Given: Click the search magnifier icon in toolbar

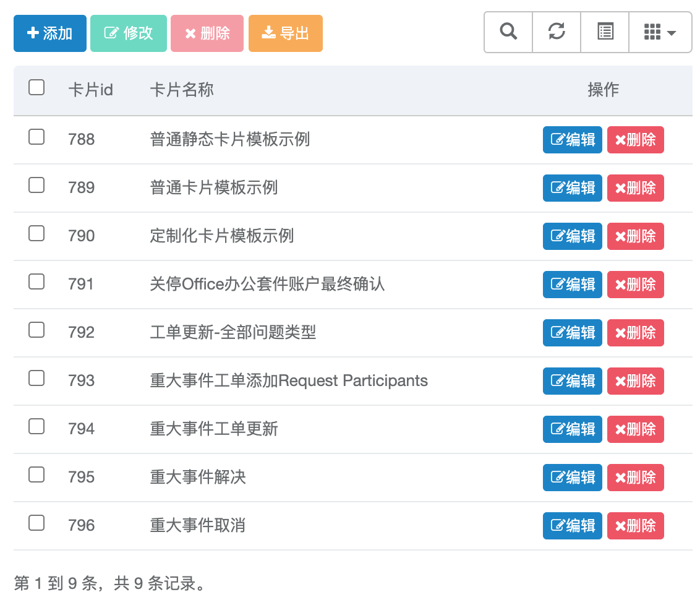Looking at the screenshot, I should tap(508, 32).
